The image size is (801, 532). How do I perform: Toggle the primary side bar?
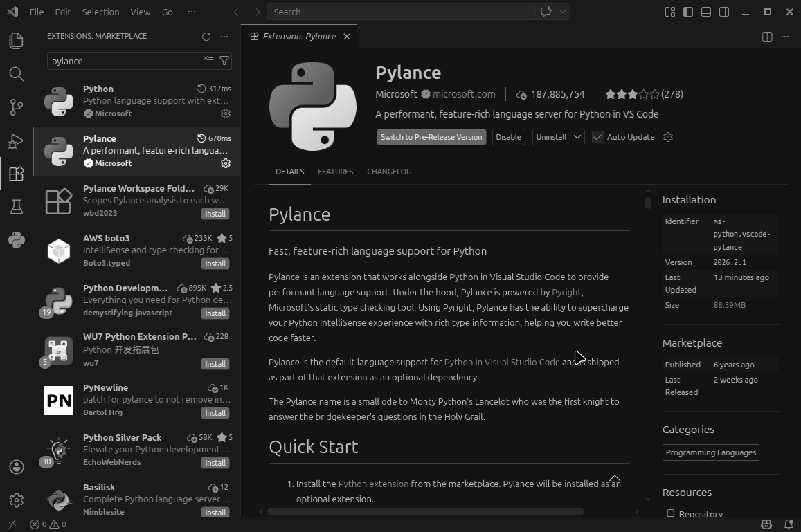688,12
